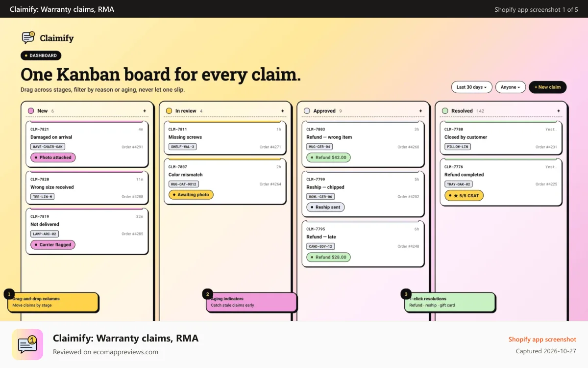Add a card to Approved column
Viewport: 588px width, 368px height.
pos(420,111)
